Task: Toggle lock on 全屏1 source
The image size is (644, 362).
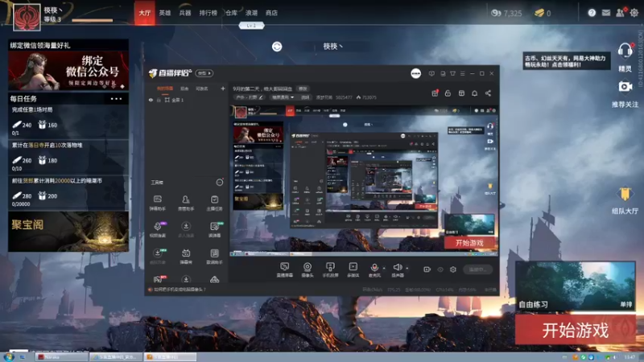Action: [x=159, y=100]
